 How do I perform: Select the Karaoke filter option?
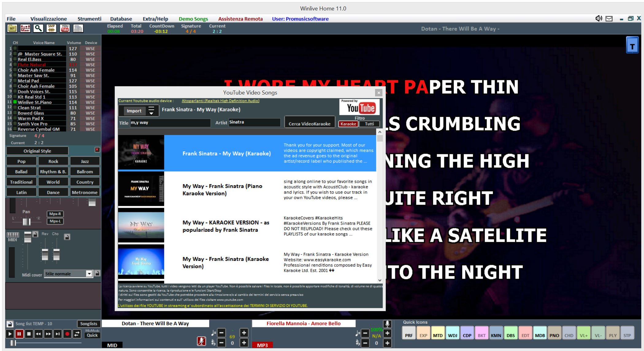click(348, 124)
